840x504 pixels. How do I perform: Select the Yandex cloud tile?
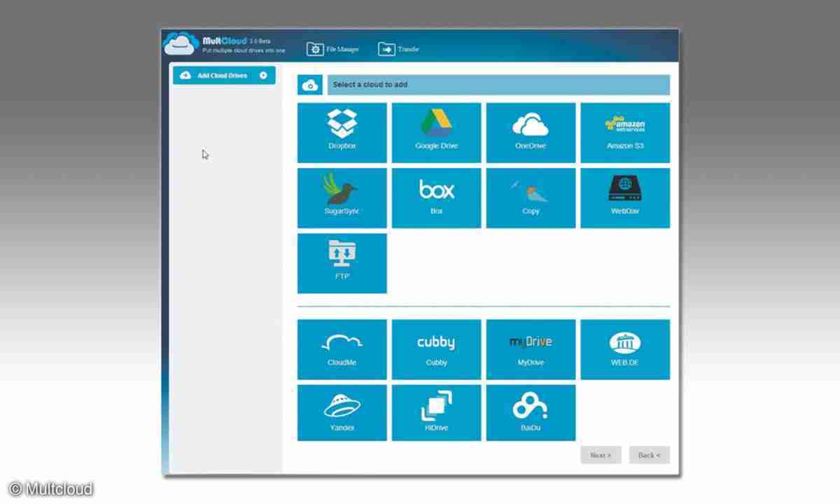(x=342, y=413)
